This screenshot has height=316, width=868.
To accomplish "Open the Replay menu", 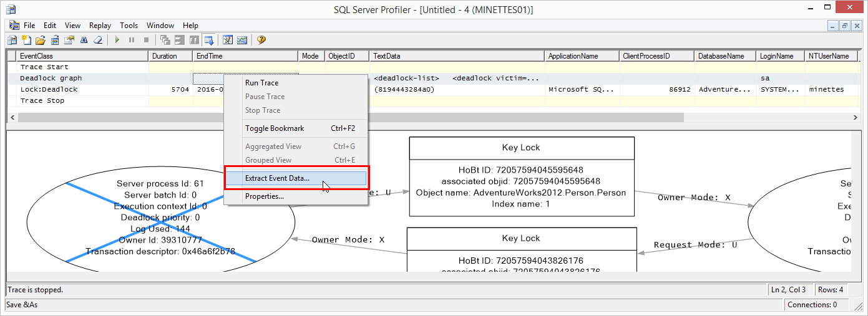I will coord(100,26).
